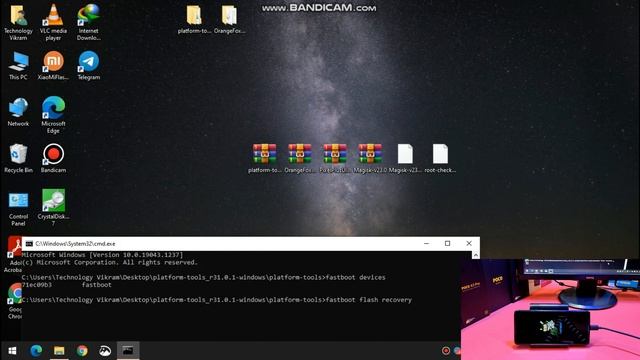Launch VLC media player shortcut
Viewport: 640px width, 360px height.
click(53, 22)
